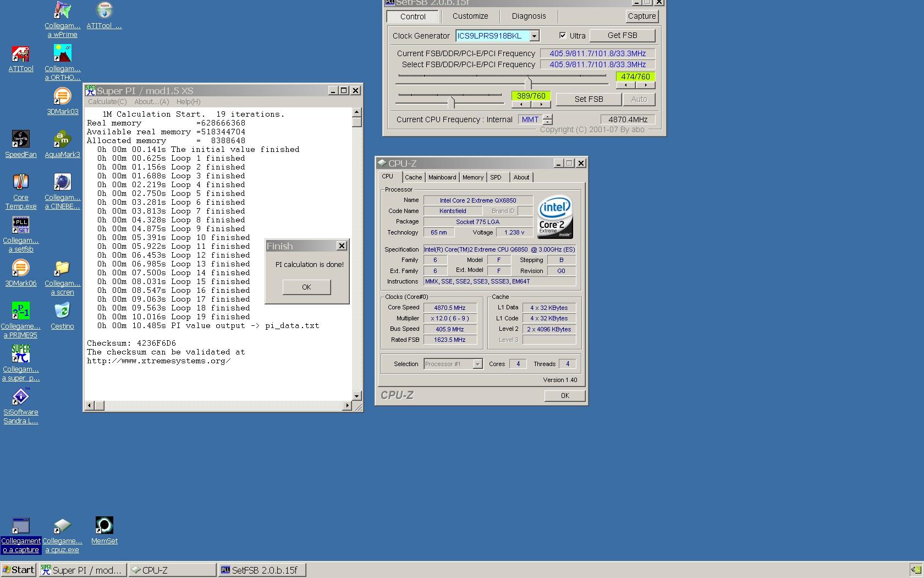The width and height of the screenshot is (924, 578).
Task: Open the ATITool shortcut with disc icon
Action: coord(104,10)
